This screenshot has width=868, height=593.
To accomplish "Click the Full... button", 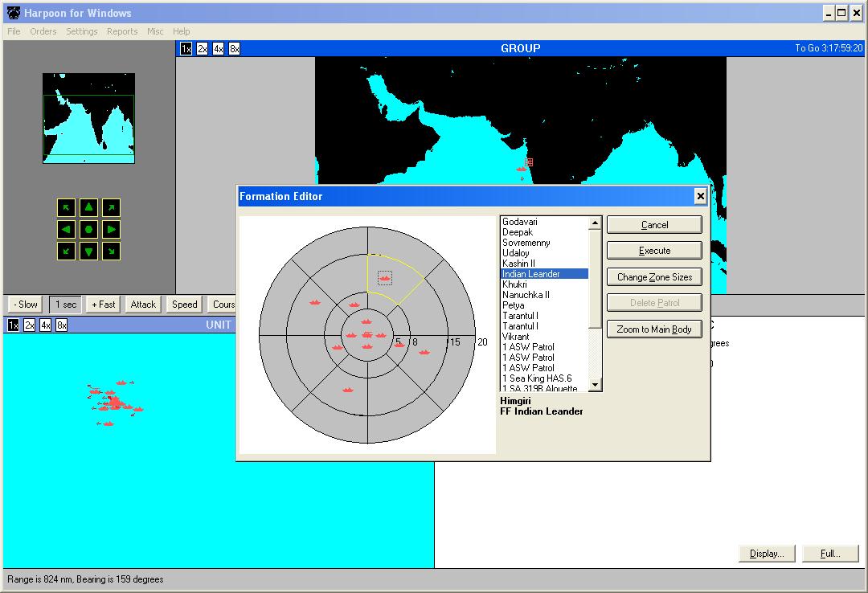I will tap(830, 554).
